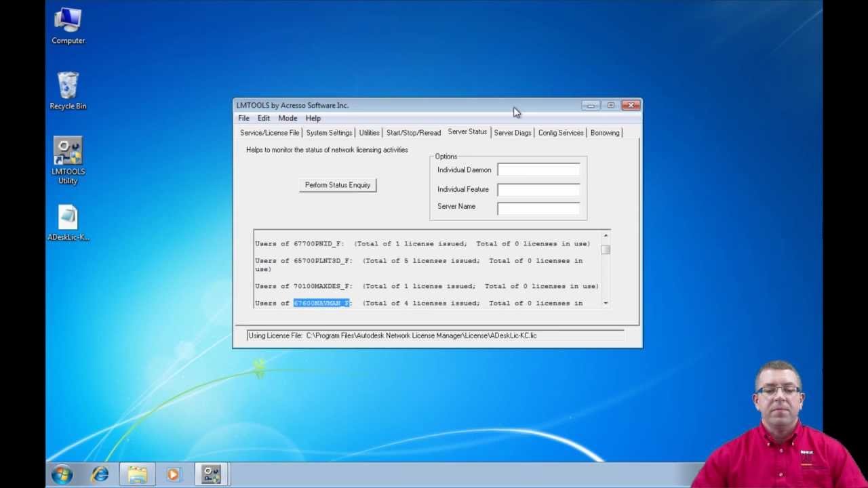Viewport: 868px width, 488px height.
Task: Focus the Individual Feature field
Action: (x=538, y=189)
